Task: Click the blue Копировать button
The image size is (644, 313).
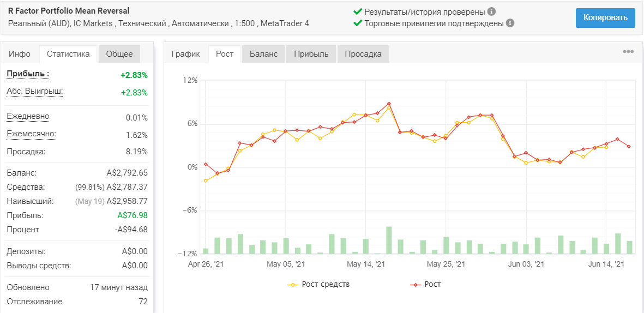Action: (605, 17)
